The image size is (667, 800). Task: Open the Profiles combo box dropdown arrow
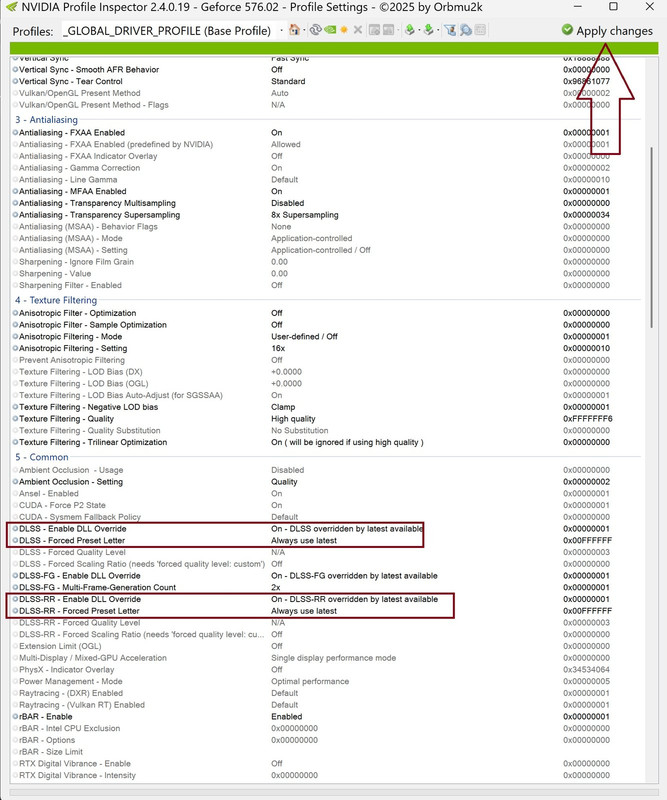[281, 31]
